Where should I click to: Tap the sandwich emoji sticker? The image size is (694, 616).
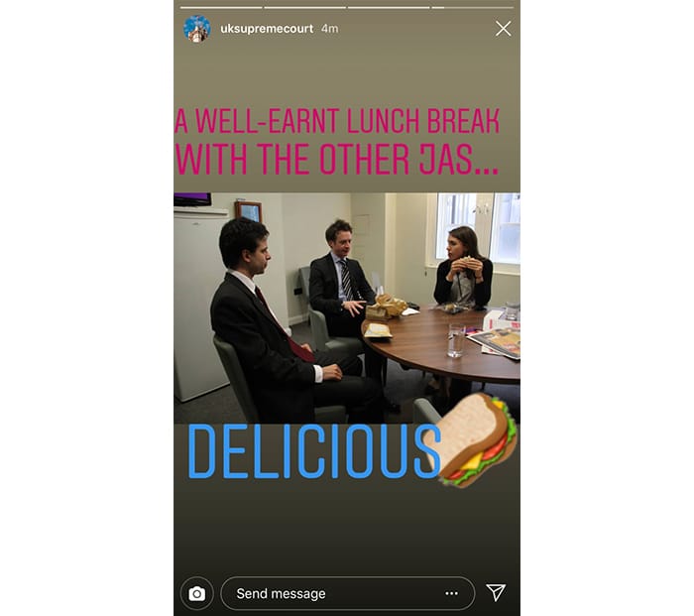point(473,439)
